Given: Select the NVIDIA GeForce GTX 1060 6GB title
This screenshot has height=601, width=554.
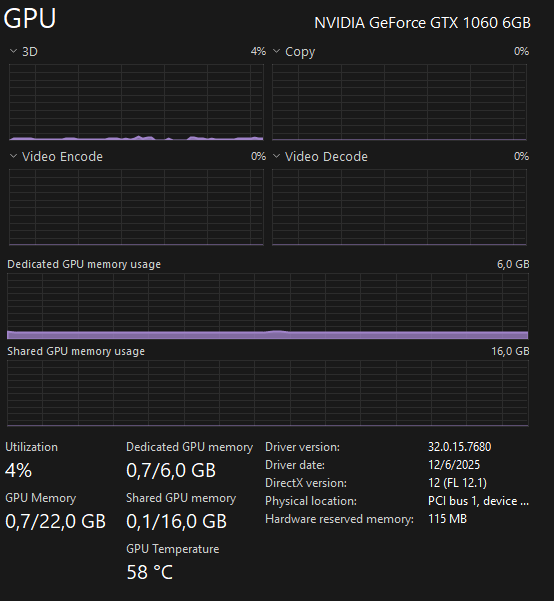Looking at the screenshot, I should tap(422, 23).
